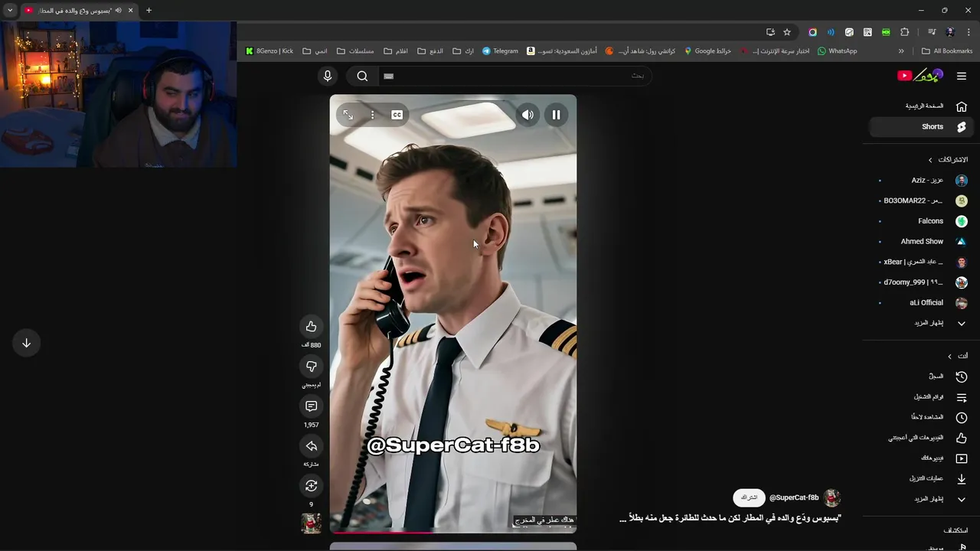Seek using the Shorts red progress bar
980x551 pixels.
click(453, 532)
